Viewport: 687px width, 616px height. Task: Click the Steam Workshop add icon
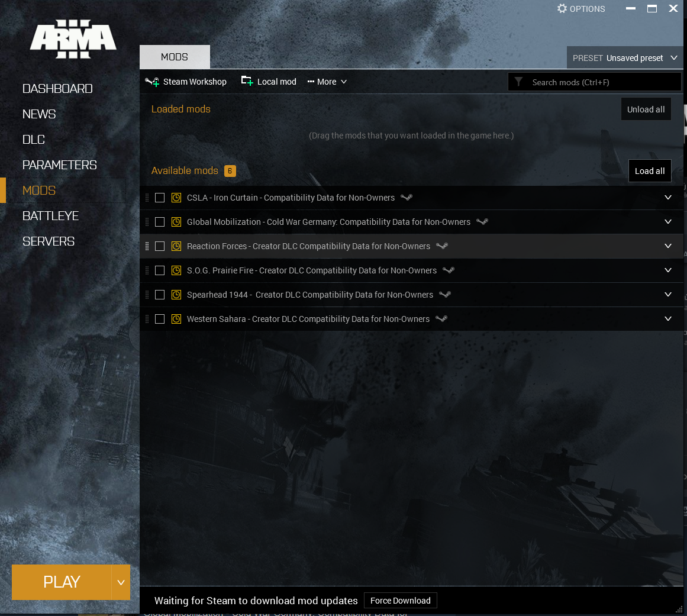tap(152, 82)
